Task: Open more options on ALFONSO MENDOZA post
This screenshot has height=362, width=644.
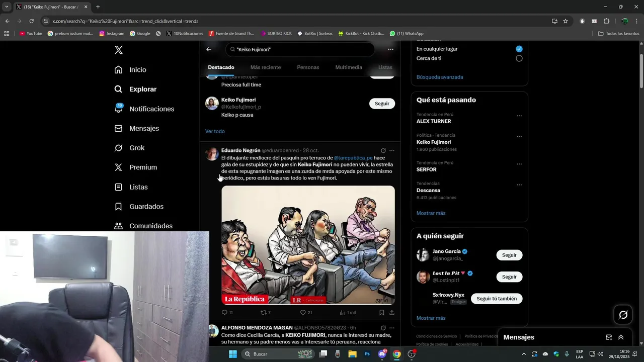Action: click(392, 328)
